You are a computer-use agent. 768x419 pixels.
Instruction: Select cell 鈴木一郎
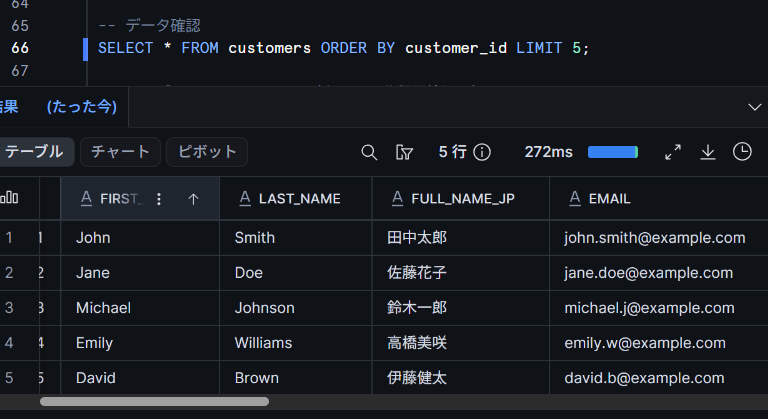coord(461,308)
